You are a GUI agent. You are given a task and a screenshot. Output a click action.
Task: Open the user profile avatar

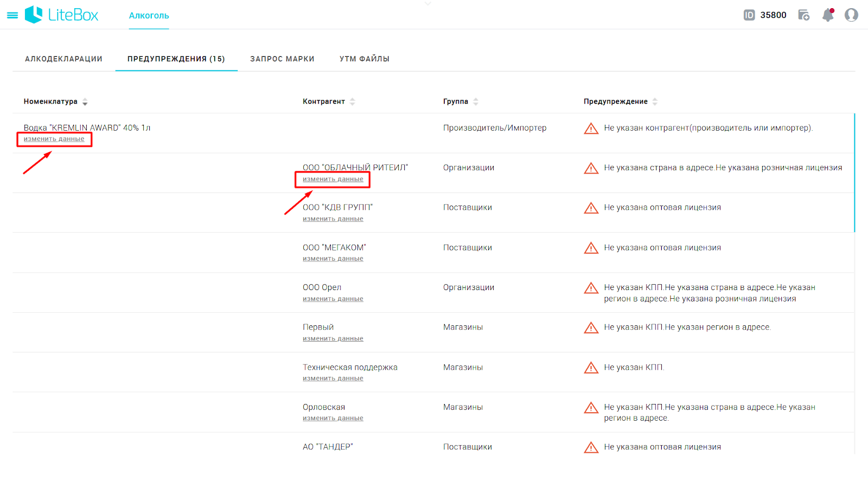pos(851,15)
